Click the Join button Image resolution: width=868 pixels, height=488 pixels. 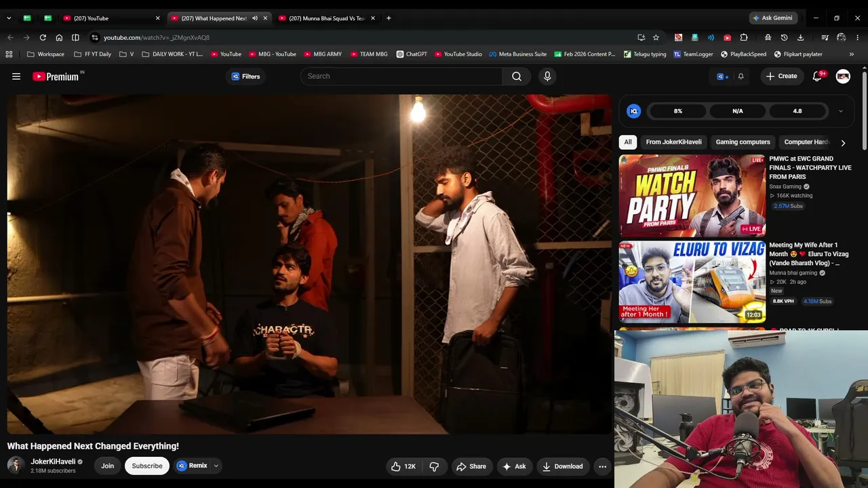(x=108, y=466)
